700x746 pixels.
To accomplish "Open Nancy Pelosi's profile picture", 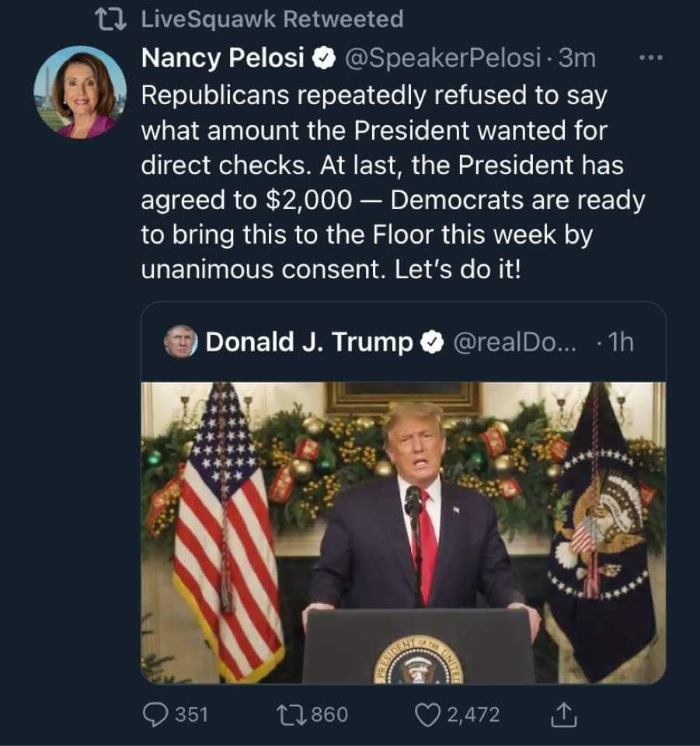I will pyautogui.click(x=80, y=92).
